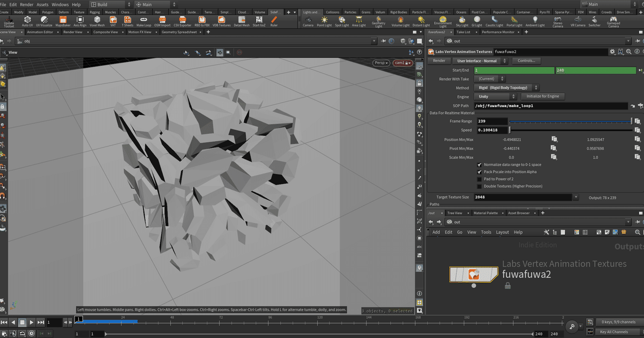
Task: Create a Volume Light from the shelf
Action: click(400, 21)
